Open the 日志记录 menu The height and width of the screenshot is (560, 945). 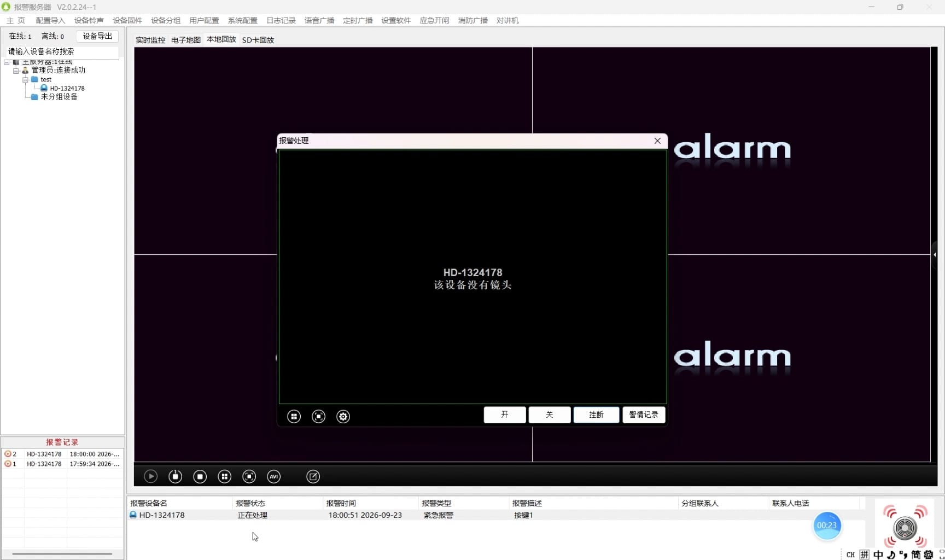click(x=281, y=20)
